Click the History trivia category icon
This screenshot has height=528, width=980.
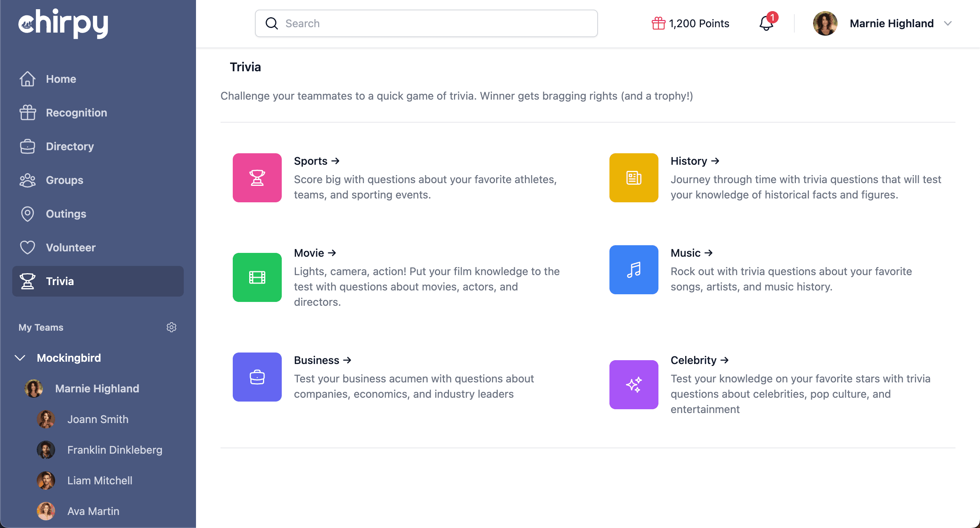(634, 177)
